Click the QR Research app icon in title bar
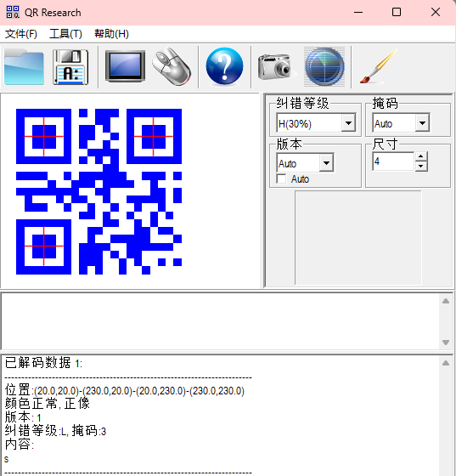The height and width of the screenshot is (476, 456). (13, 12)
